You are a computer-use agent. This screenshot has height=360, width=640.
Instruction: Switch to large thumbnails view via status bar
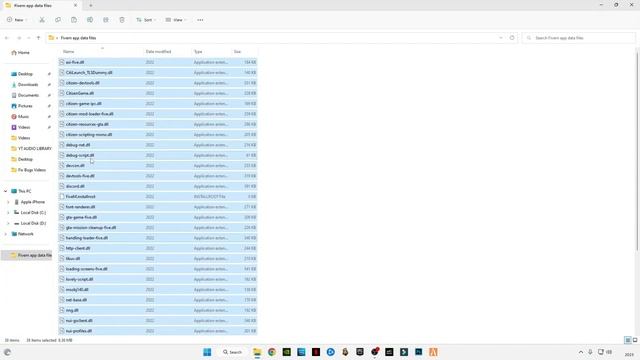635,340
